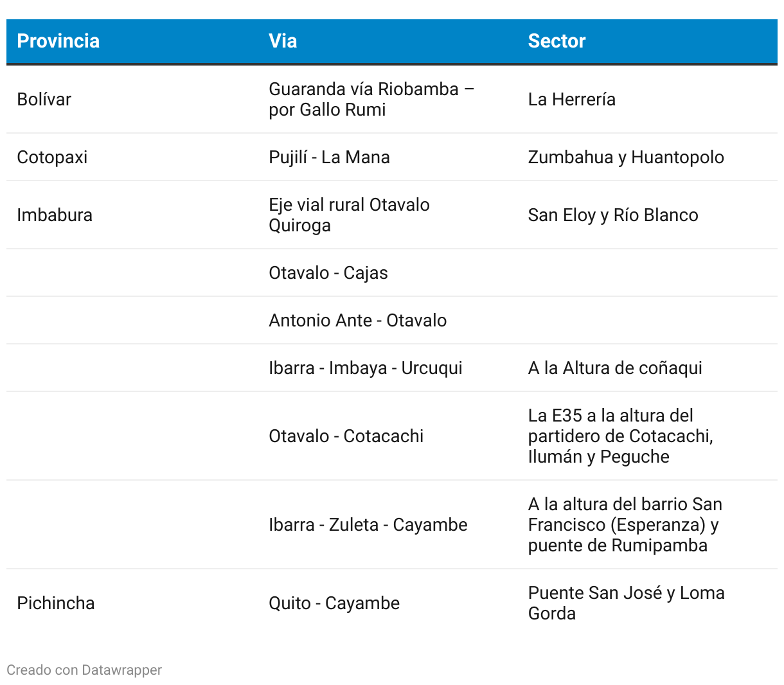Click Guaranda vía Riobamba route cell
The image size is (784, 685).
coord(371,99)
